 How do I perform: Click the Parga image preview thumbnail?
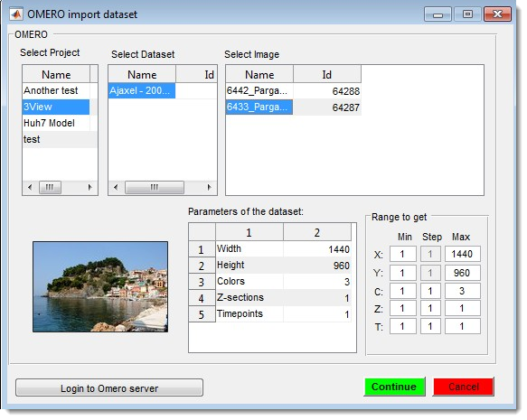[x=100, y=286]
